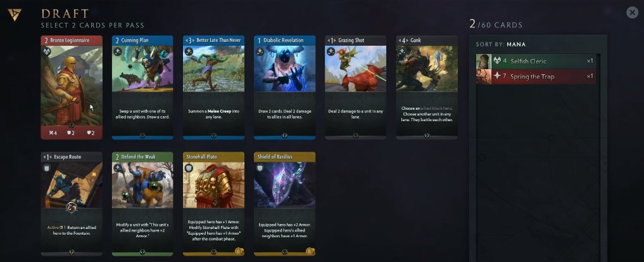Pick the Defend the Weak card
The width and height of the screenshot is (644, 262).
click(142, 204)
